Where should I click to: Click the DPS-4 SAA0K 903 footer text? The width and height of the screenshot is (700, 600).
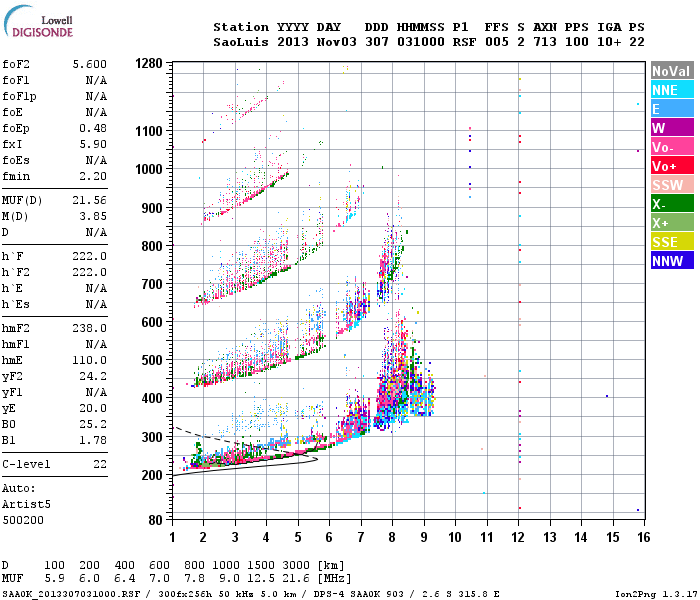[x=358, y=594]
